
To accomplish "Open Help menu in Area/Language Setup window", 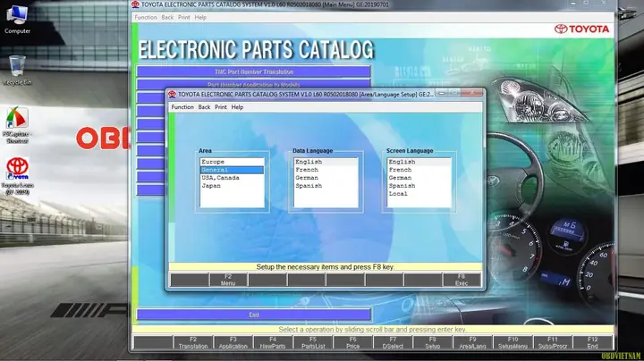I will (x=237, y=107).
